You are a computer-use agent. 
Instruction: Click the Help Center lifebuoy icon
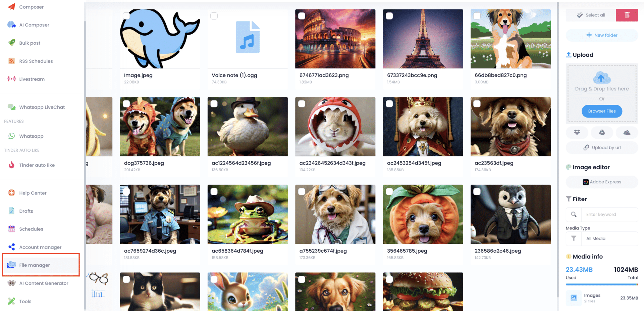click(x=12, y=193)
